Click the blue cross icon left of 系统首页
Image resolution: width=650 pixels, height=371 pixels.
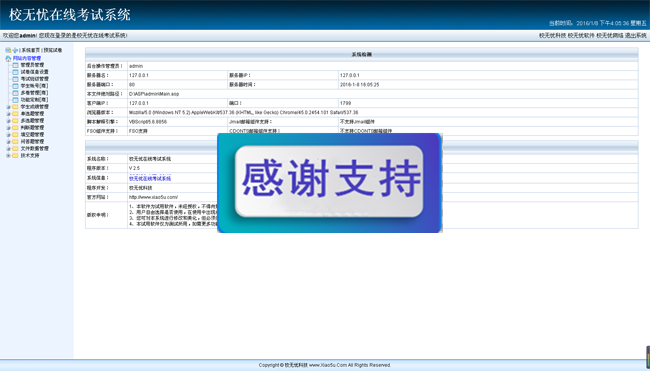[x=15, y=50]
